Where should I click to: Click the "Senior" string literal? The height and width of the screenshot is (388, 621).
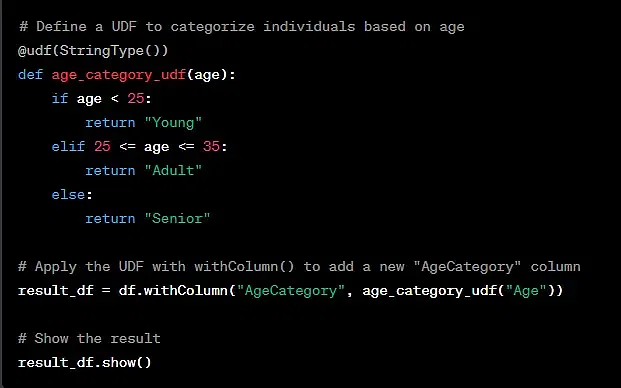177,219
